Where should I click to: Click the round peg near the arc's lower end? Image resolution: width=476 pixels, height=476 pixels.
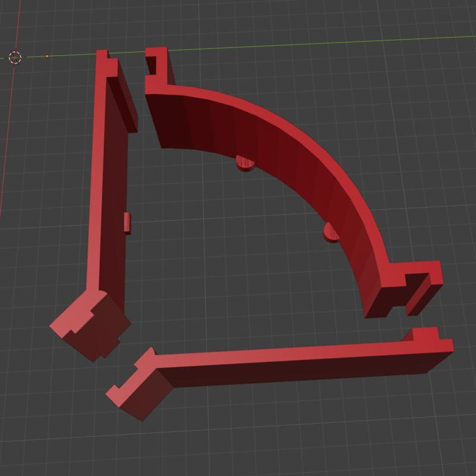pos(331,232)
